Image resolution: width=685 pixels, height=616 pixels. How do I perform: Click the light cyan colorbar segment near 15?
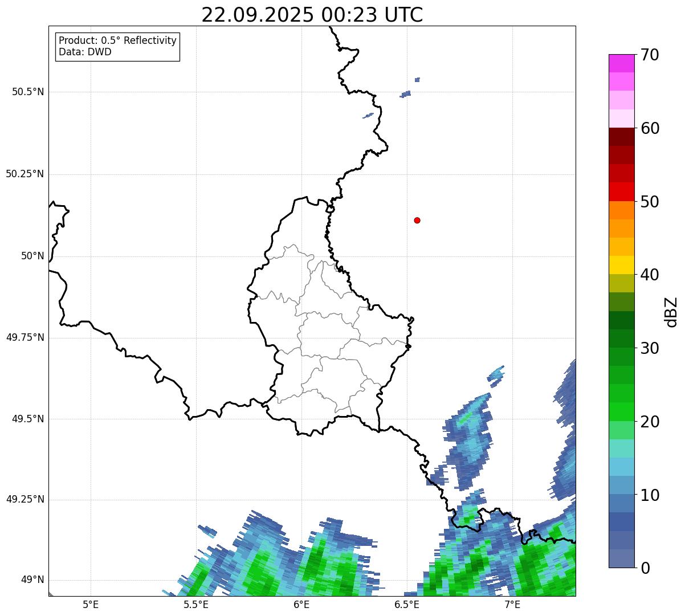[x=622, y=448]
